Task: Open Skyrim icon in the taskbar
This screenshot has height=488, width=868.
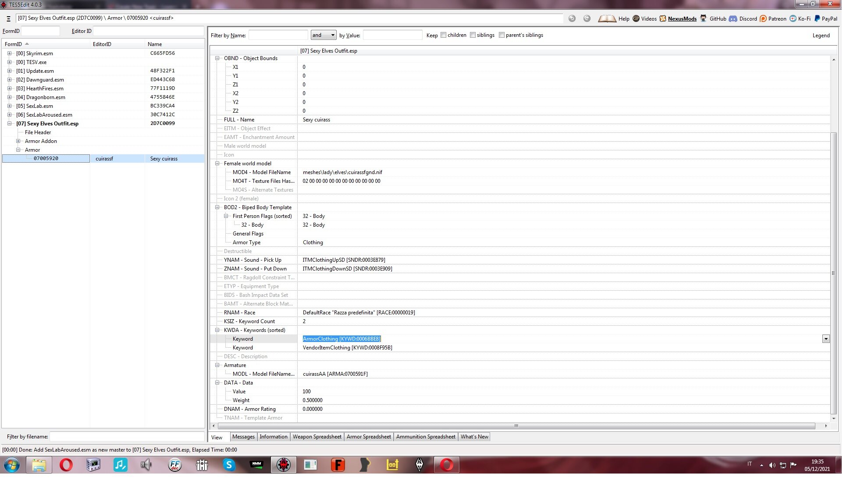Action: [x=419, y=465]
